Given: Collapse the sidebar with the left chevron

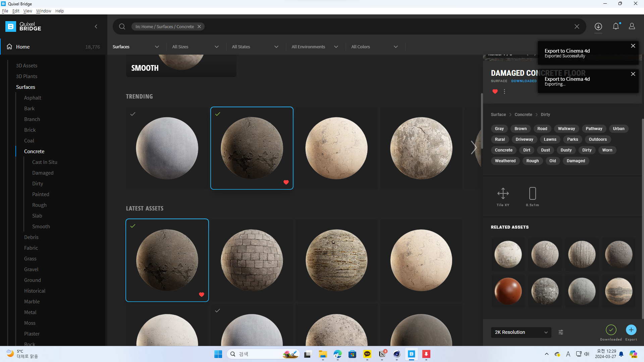Looking at the screenshot, I should [96, 26].
